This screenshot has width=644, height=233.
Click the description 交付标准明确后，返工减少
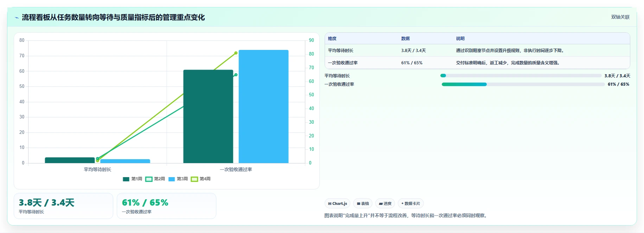tap(508, 63)
